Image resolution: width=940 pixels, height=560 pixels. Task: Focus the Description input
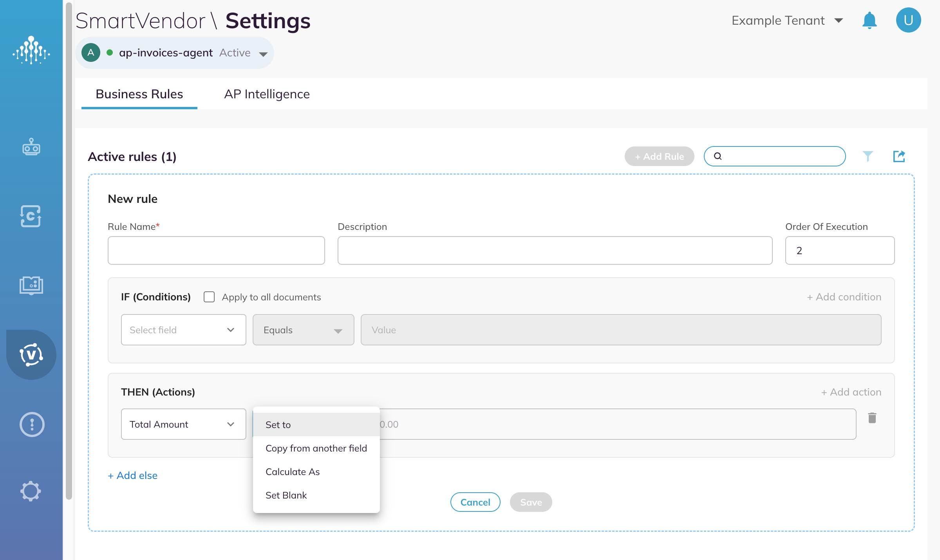tap(555, 250)
